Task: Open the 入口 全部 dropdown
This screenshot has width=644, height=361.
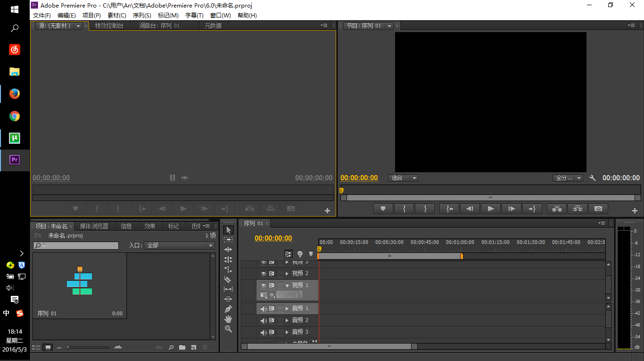Action: tap(179, 245)
